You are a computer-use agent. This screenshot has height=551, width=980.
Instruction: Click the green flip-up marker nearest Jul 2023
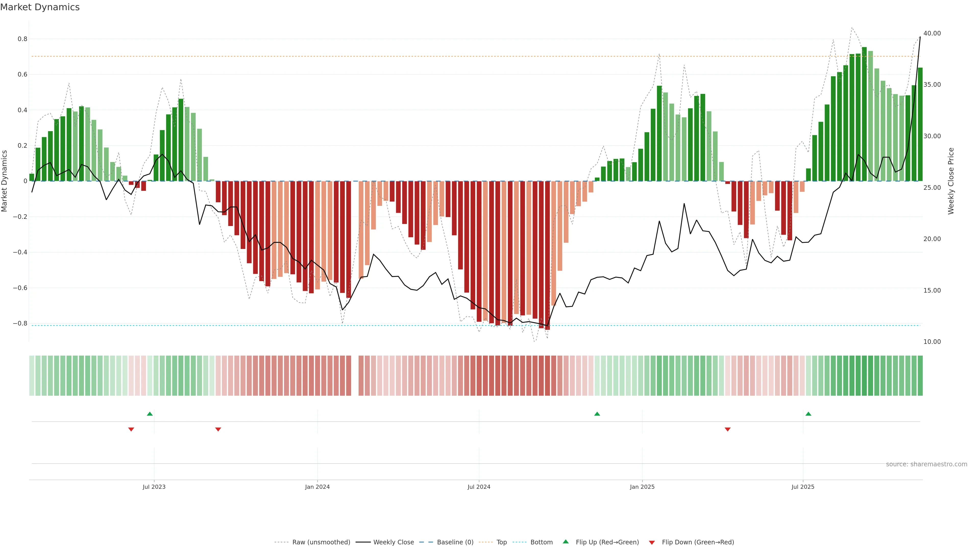click(x=150, y=414)
